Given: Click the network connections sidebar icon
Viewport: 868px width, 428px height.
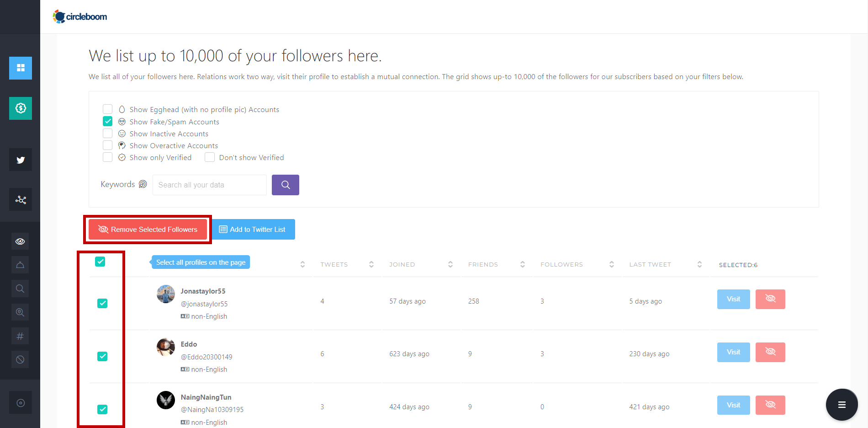Looking at the screenshot, I should pos(20,199).
